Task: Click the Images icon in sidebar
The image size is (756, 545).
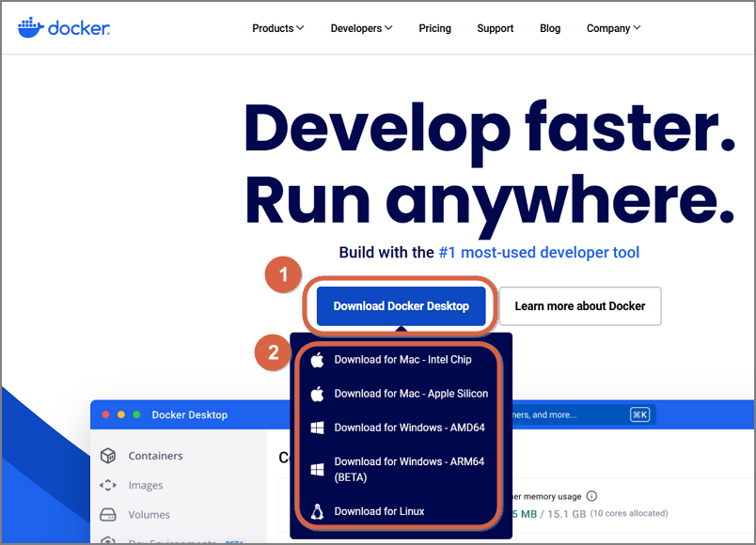Action: (108, 485)
